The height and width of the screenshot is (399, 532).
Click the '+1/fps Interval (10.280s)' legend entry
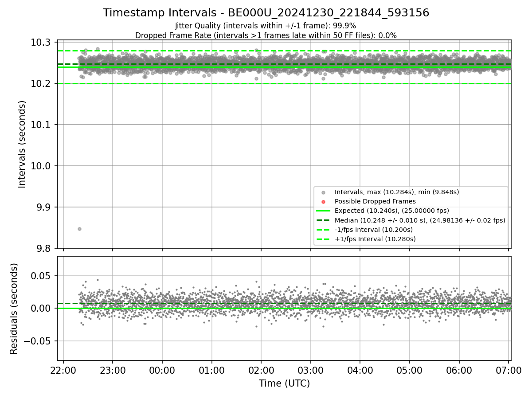[375, 239]
